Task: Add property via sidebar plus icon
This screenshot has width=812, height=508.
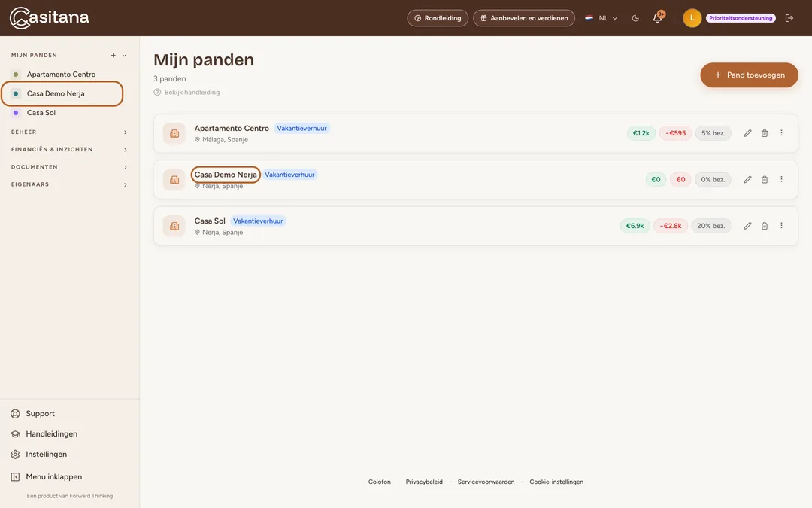Action: 113,56
